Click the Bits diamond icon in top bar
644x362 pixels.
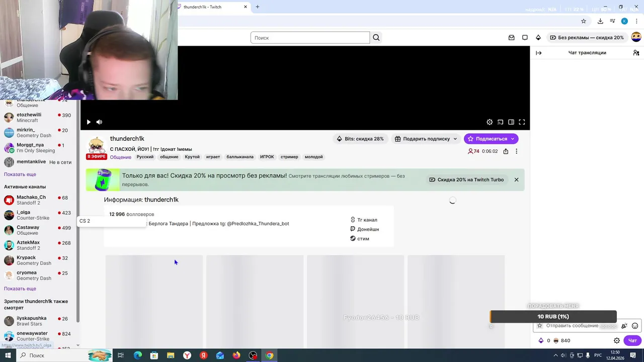pos(538,38)
